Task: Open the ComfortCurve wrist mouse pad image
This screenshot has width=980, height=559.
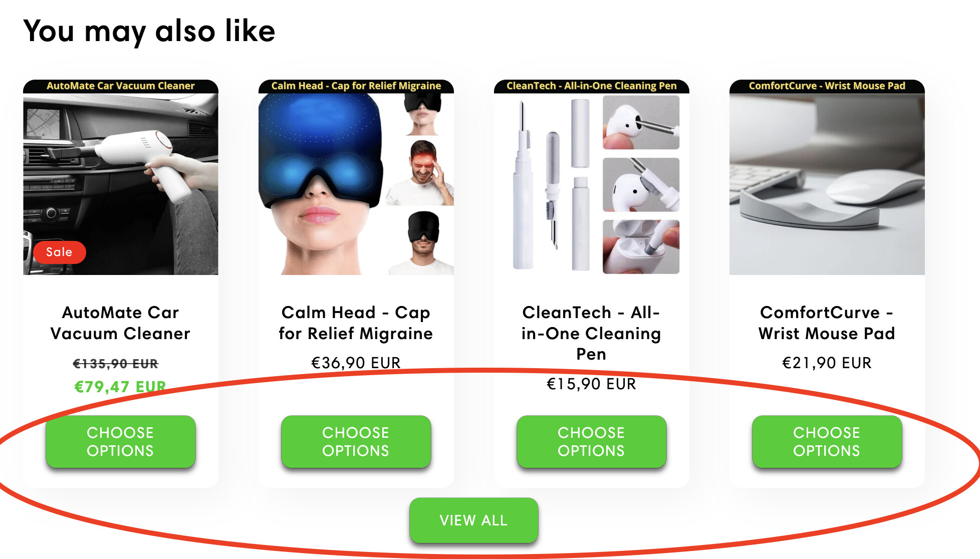Action: tap(827, 177)
